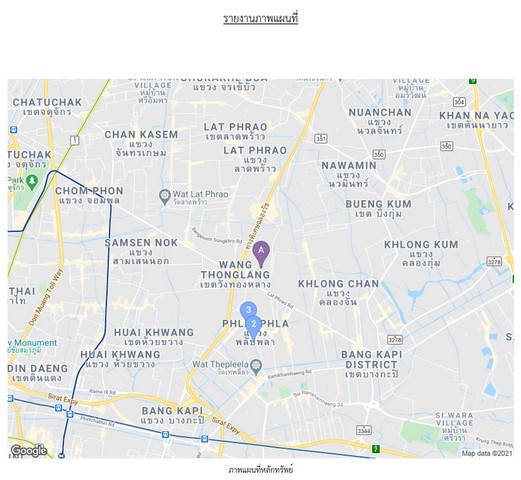Image resolution: width=521 pixels, height=480 pixels.
Task: Click the route 3278 shield near Khlong Kum
Action: (x=494, y=262)
